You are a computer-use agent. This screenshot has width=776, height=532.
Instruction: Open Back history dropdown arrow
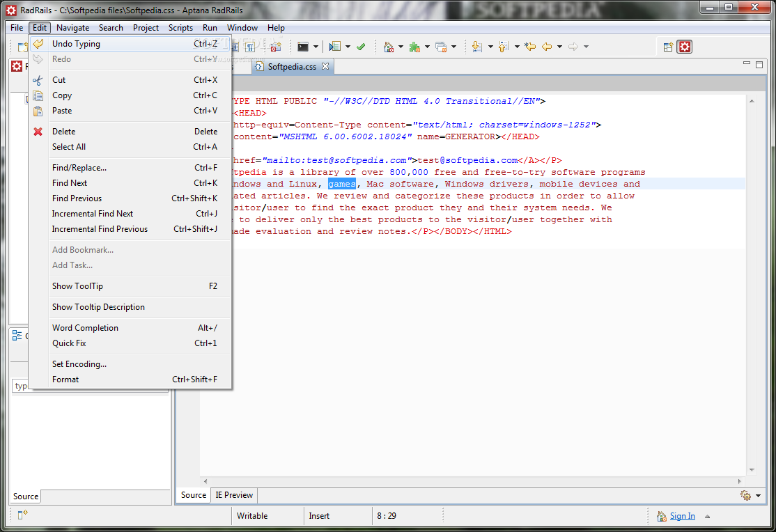560,47
